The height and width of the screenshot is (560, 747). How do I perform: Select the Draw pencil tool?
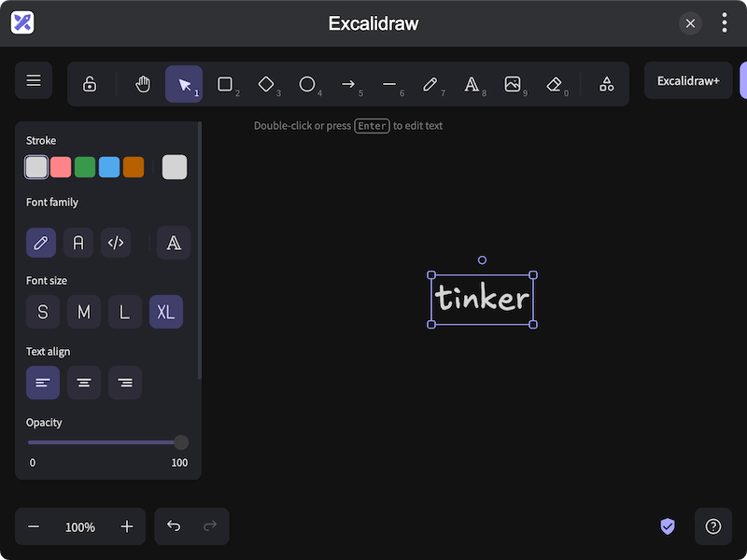(430, 84)
